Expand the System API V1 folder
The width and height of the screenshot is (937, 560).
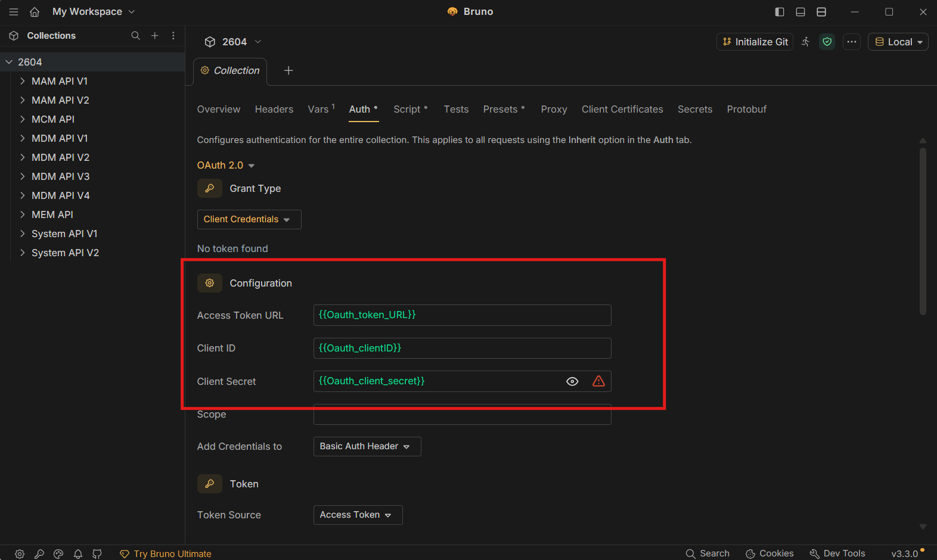pos(23,234)
